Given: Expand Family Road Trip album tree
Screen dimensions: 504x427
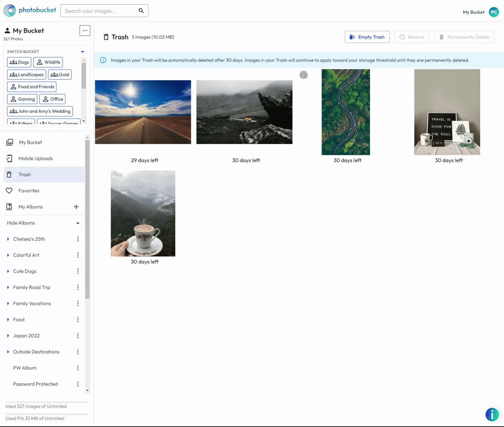Looking at the screenshot, I should click(8, 287).
